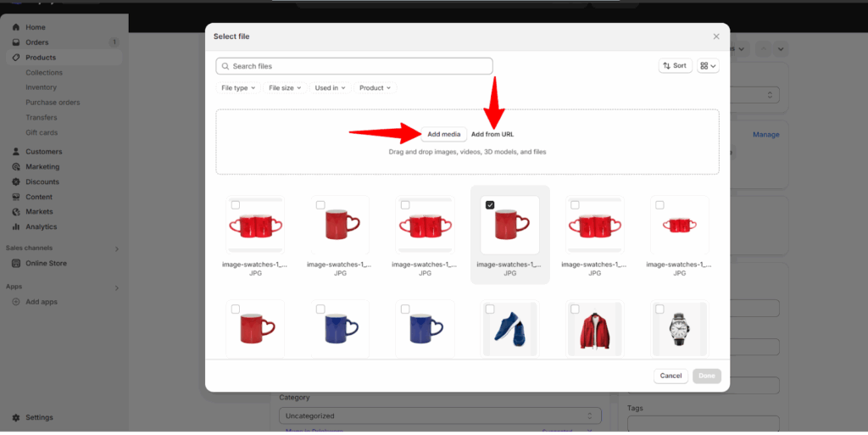This screenshot has width=868, height=435.
Task: Open the Used in filter dropdown
Action: pyautogui.click(x=330, y=87)
